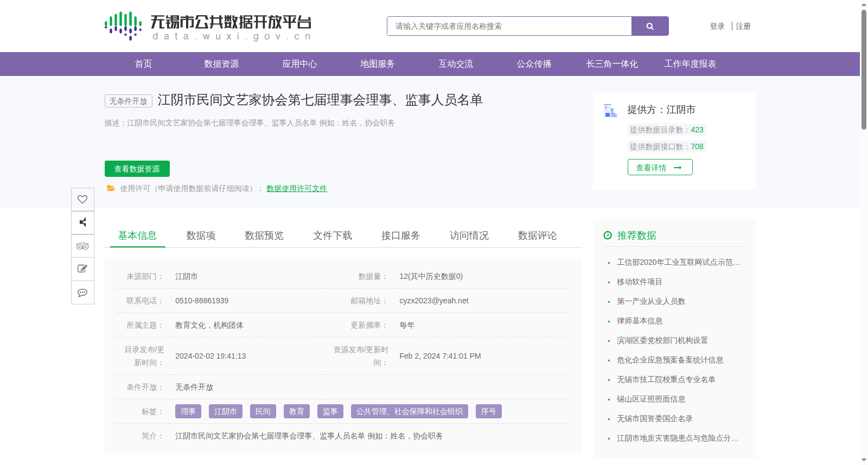Open recommended 律师基本信息 link

tap(640, 321)
